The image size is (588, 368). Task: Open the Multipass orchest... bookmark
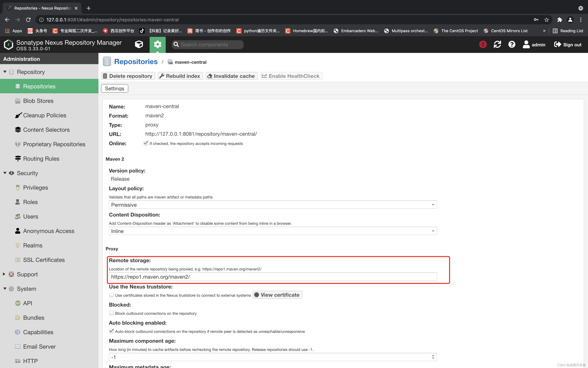tap(406, 31)
